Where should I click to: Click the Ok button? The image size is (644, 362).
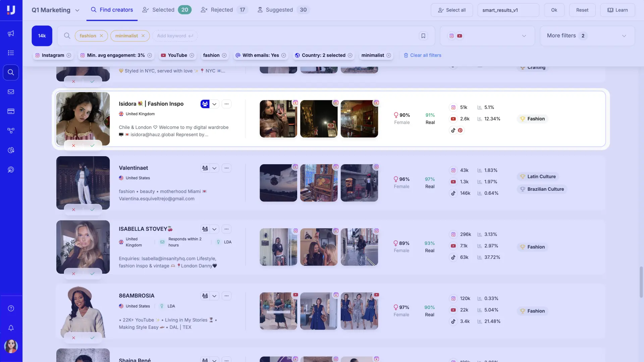point(554,10)
